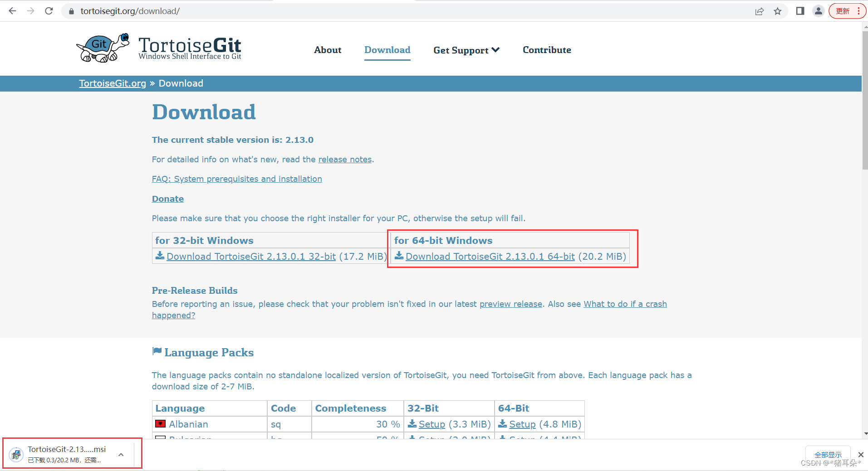Click the Language Packs heading
Viewport: 868px width, 471px height.
209,353
